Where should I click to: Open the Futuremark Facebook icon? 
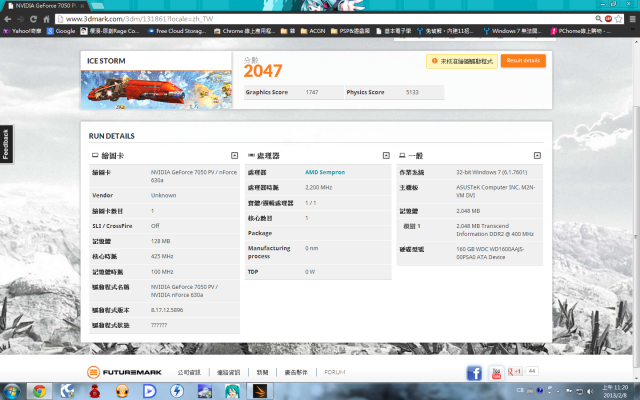(x=474, y=373)
